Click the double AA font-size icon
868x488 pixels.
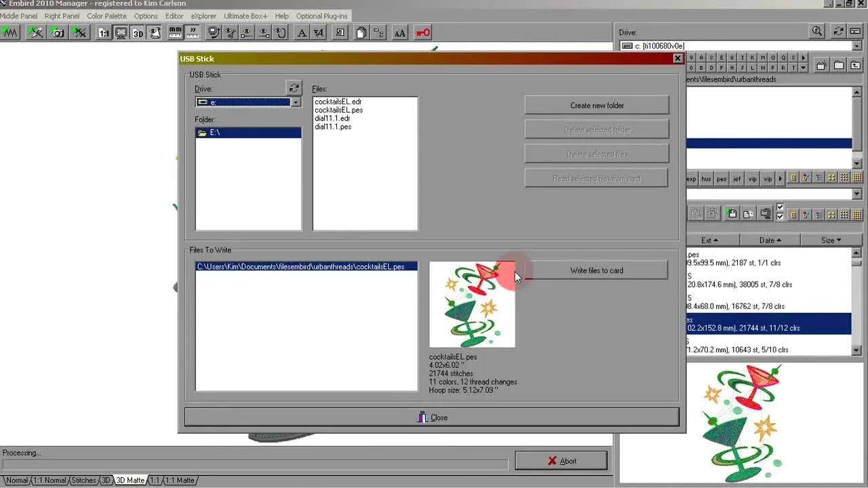tap(400, 33)
